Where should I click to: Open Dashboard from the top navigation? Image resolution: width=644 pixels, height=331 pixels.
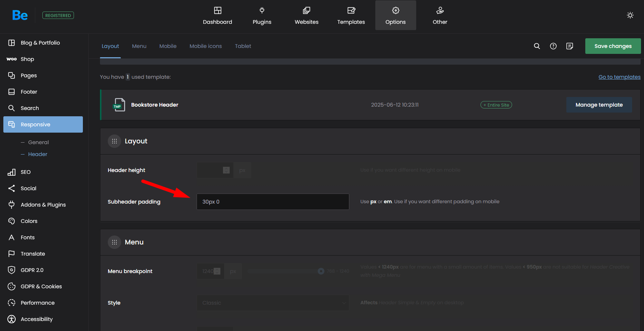pos(217,16)
